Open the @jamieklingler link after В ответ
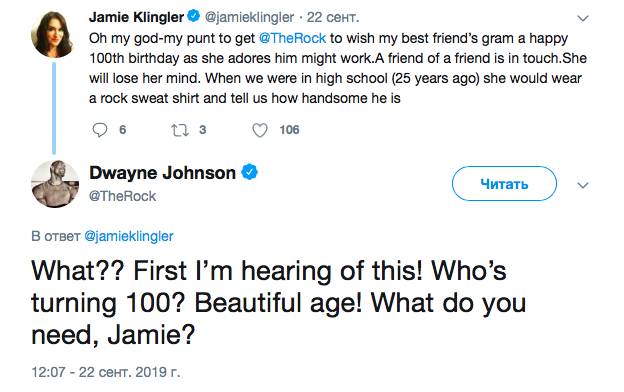 click(129, 236)
